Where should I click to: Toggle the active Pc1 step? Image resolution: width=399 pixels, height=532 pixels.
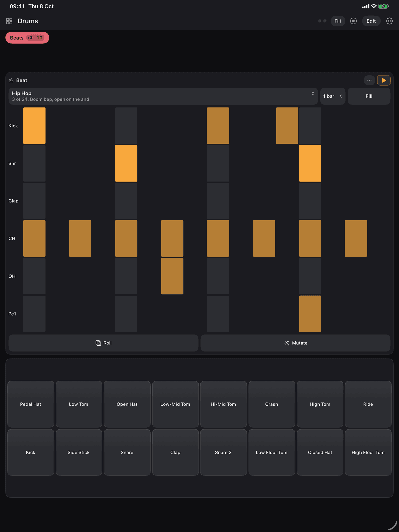(x=310, y=314)
